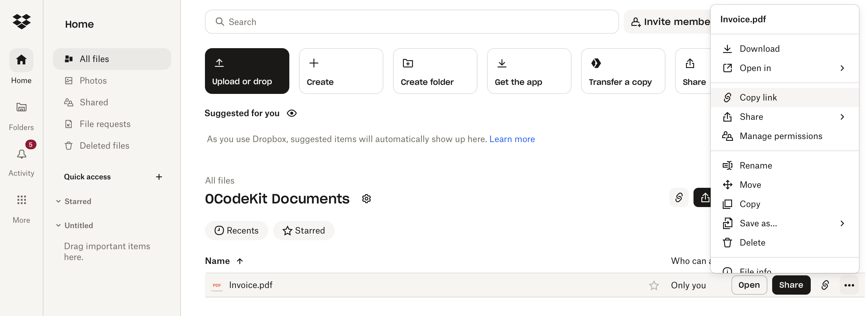Image resolution: width=868 pixels, height=316 pixels.
Task: Open the More apps grid icon
Action: click(21, 200)
